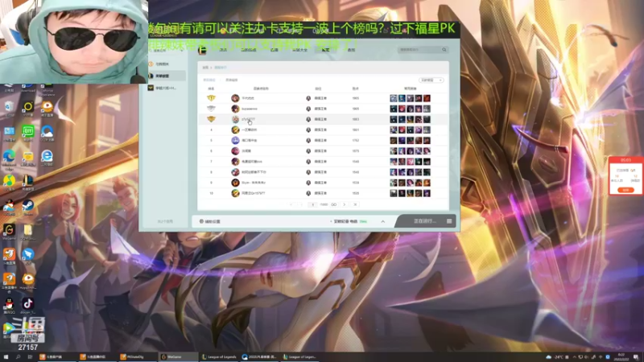The height and width of the screenshot is (362, 644).
Task: Open the Internet Explorer desktop shortcut
Action: coord(47,156)
